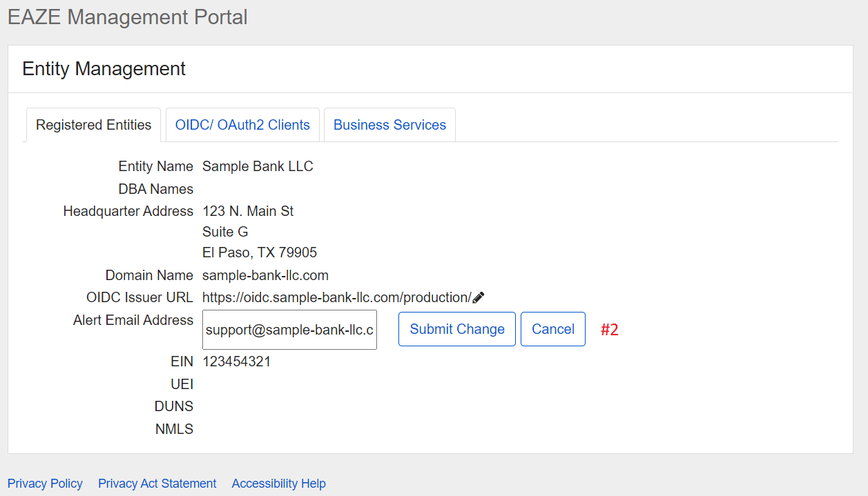This screenshot has height=496, width=868.
Task: Visit the Accessibility Help link
Action: (278, 484)
